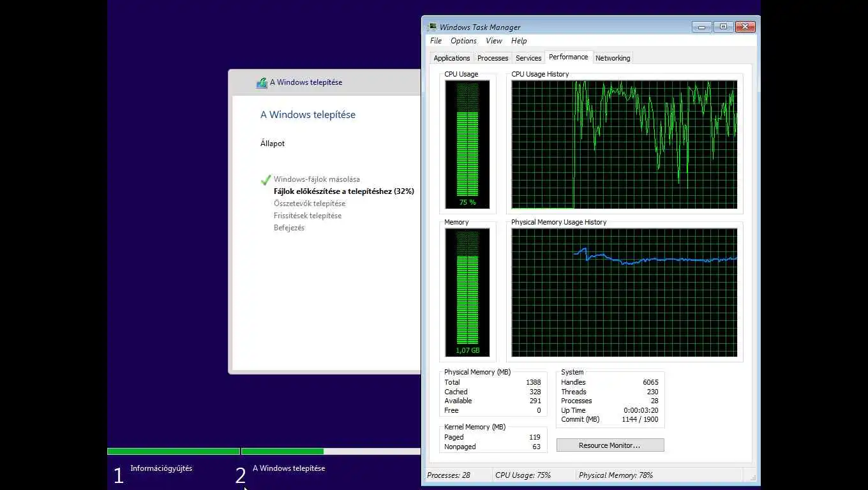Click the Physical Memory Usage History graph
868x490 pixels.
pos(624,292)
